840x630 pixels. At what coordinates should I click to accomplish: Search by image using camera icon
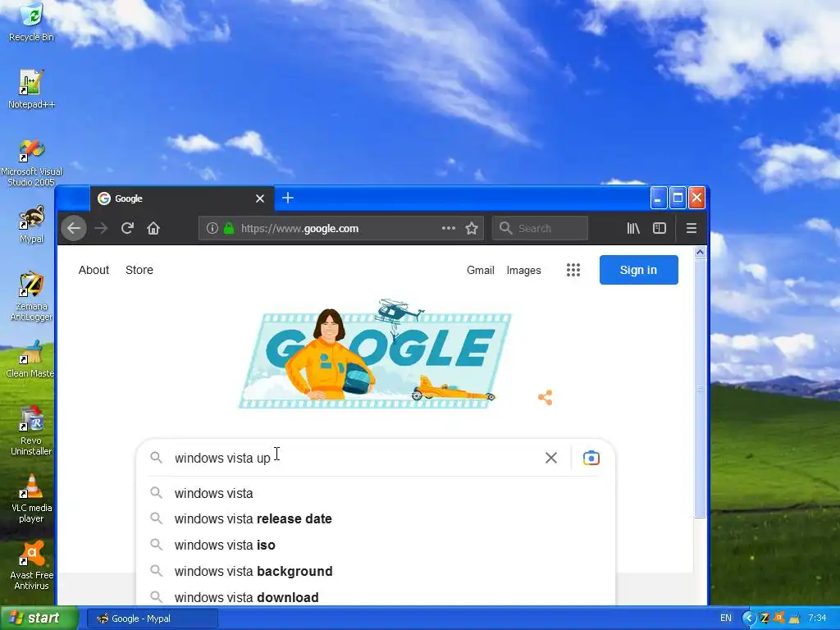591,458
